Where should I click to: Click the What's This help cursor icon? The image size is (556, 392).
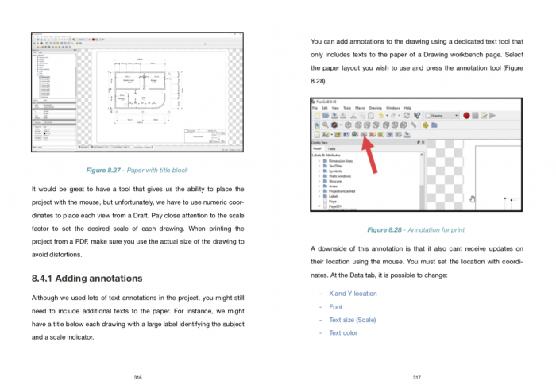[x=417, y=115]
